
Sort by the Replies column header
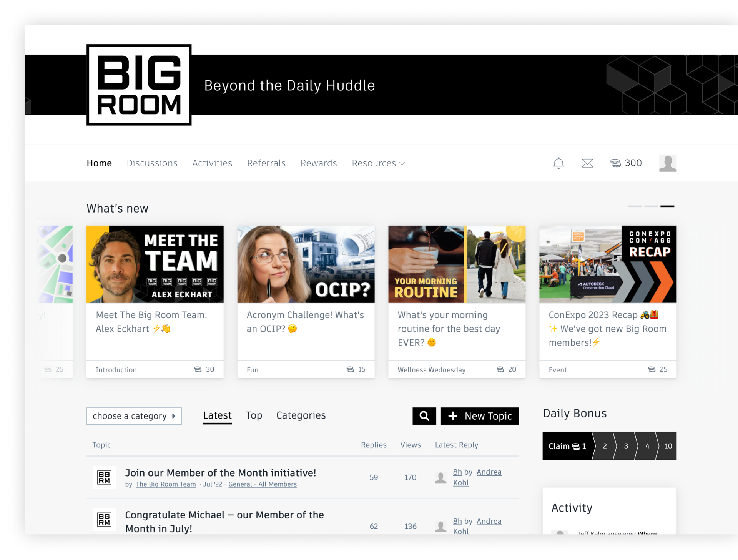click(374, 445)
